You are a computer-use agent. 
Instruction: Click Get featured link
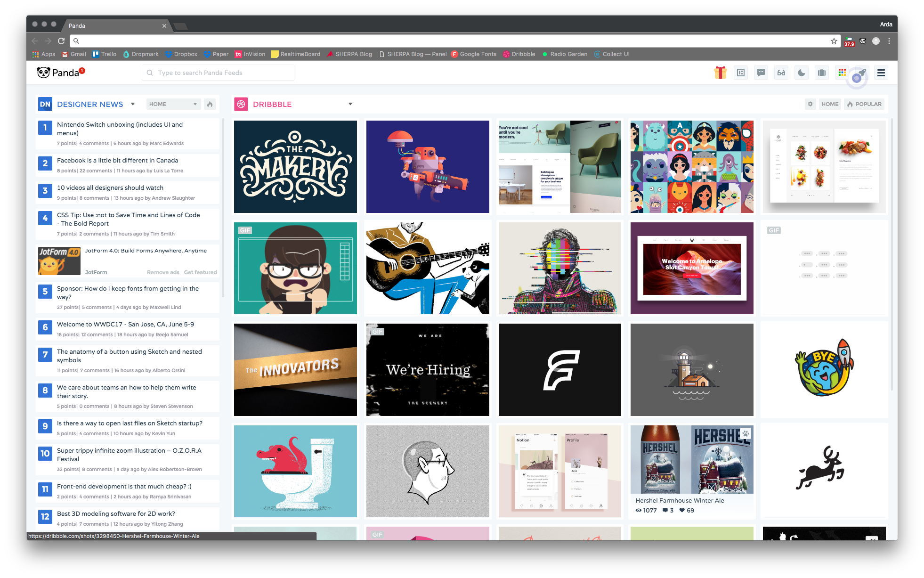pyautogui.click(x=201, y=272)
